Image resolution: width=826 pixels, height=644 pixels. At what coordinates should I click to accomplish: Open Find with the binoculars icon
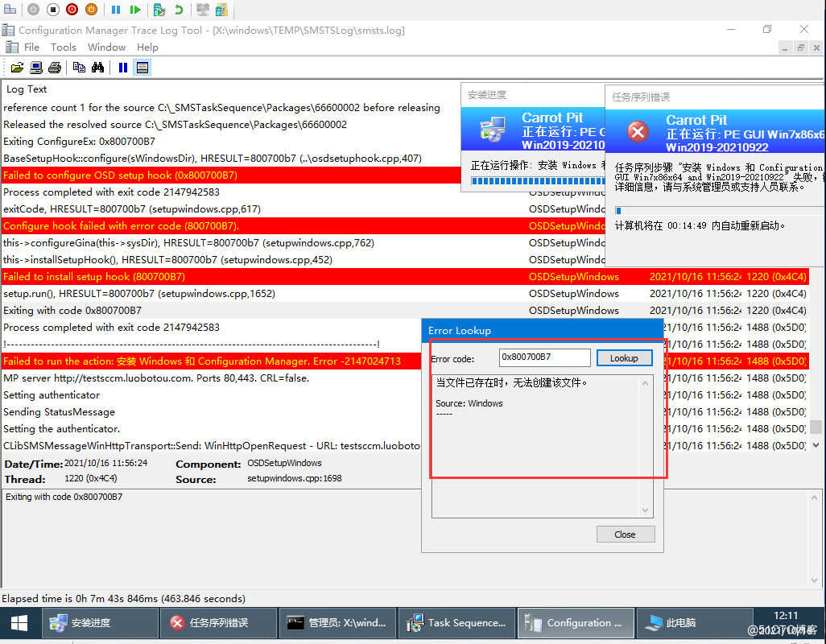(x=98, y=68)
